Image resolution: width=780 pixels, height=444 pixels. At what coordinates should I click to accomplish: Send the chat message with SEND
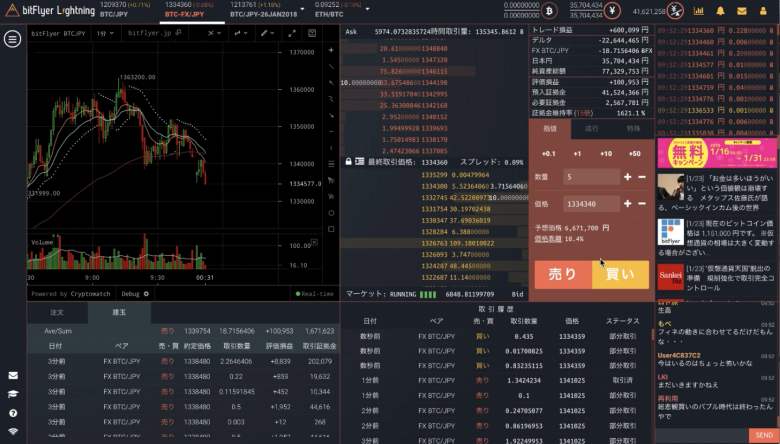pos(764,435)
